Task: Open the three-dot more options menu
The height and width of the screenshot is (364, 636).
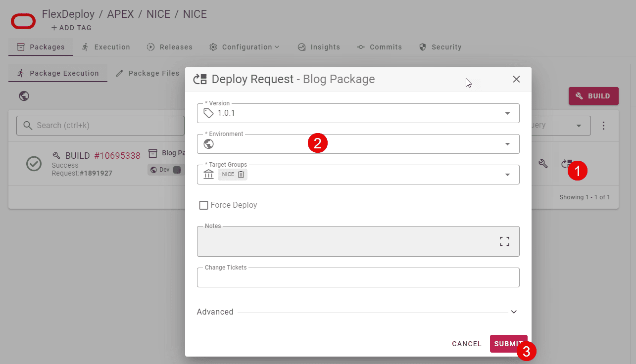Action: point(603,126)
